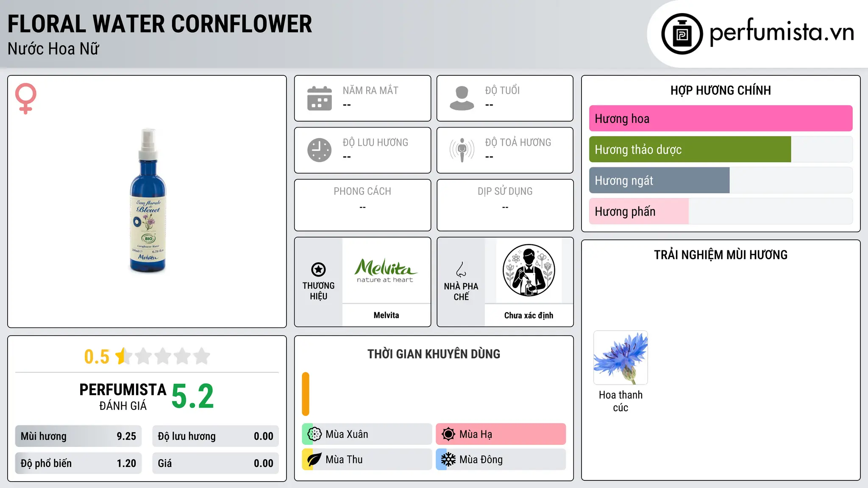Screen dimensions: 868x488
Task: Select the Mùa Xuân season label
Action: [x=347, y=434]
